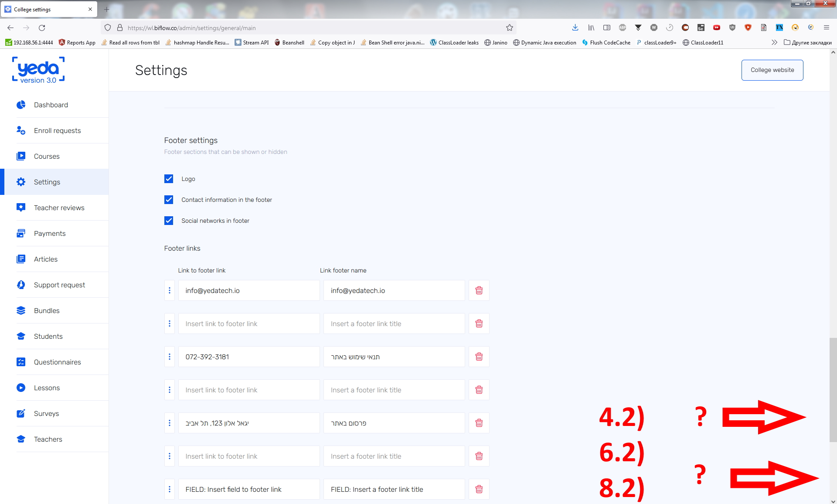Viewport: 837px width, 504px height.
Task: Open the Reports App bookmark
Action: tap(77, 42)
